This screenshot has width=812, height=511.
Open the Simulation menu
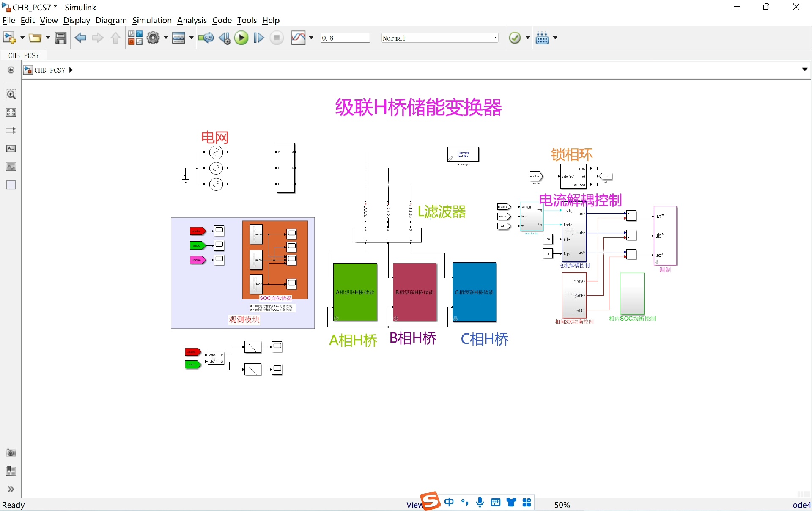point(152,20)
